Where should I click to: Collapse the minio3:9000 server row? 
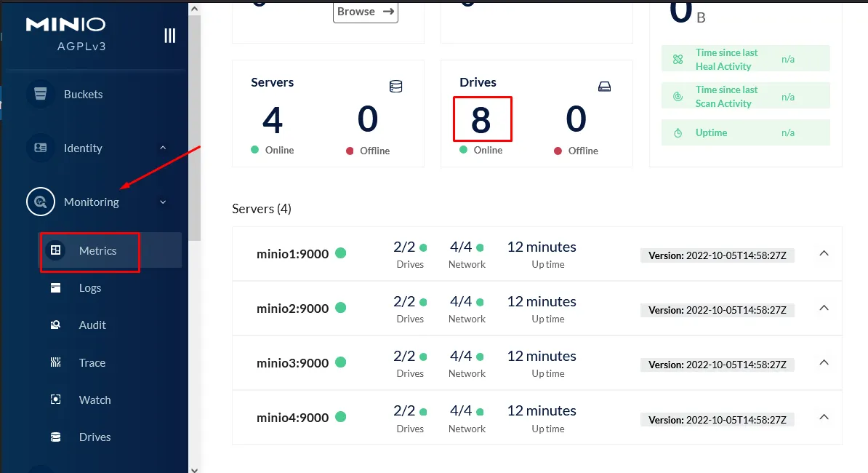[x=824, y=362]
